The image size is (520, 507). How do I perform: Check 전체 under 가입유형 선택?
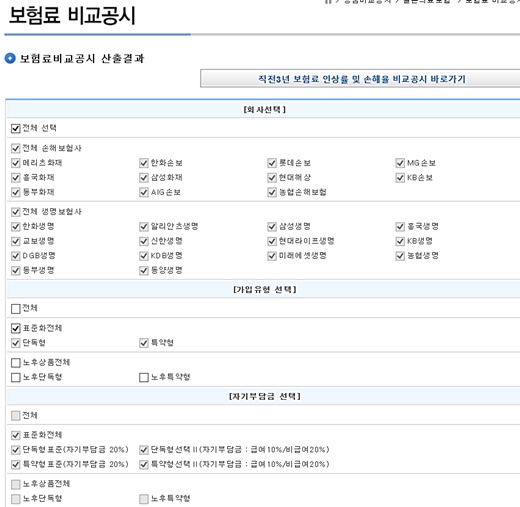[16, 309]
